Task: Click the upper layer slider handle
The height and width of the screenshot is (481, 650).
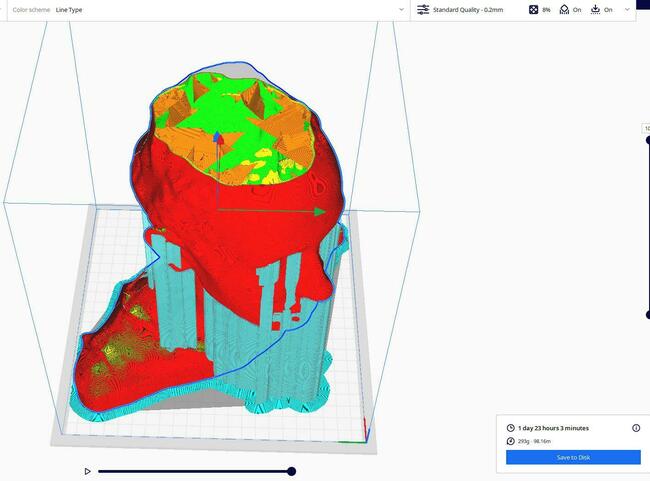Action: [x=647, y=141]
